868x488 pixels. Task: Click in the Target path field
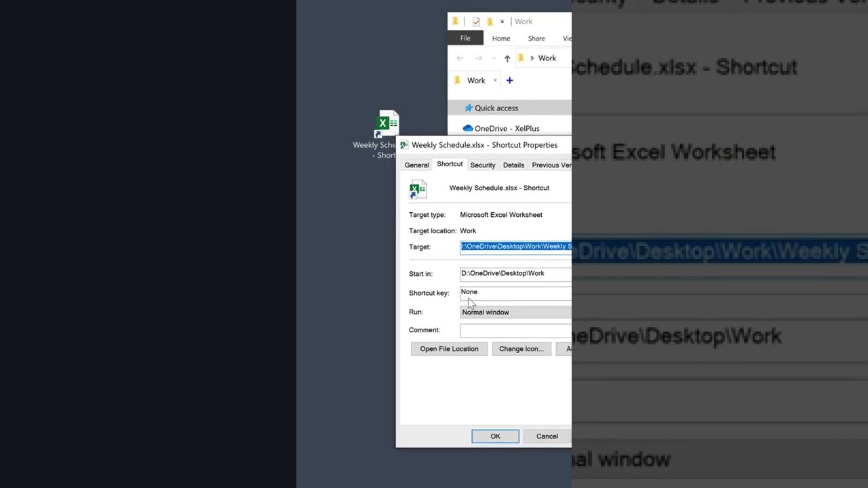point(515,247)
